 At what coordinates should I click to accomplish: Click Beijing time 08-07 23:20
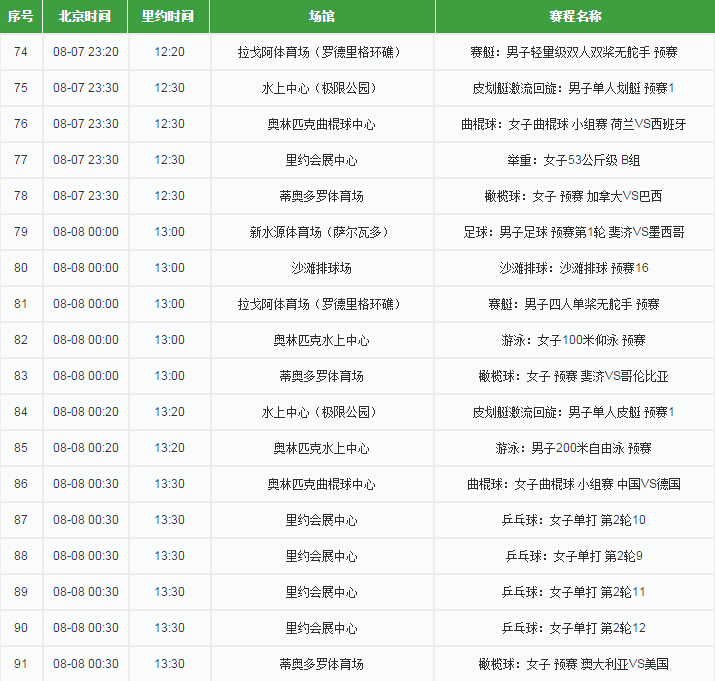coord(86,52)
